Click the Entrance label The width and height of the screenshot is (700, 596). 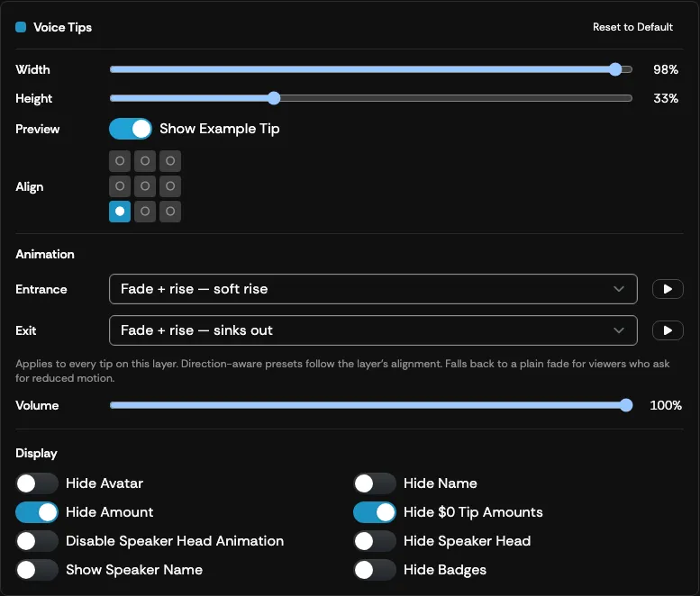(x=41, y=289)
